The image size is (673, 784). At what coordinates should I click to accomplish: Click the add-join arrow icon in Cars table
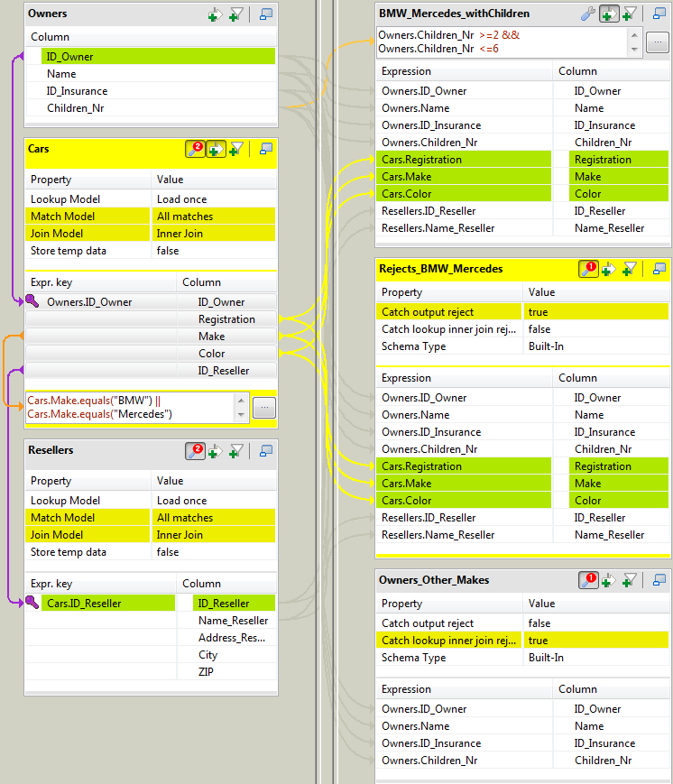click(216, 149)
